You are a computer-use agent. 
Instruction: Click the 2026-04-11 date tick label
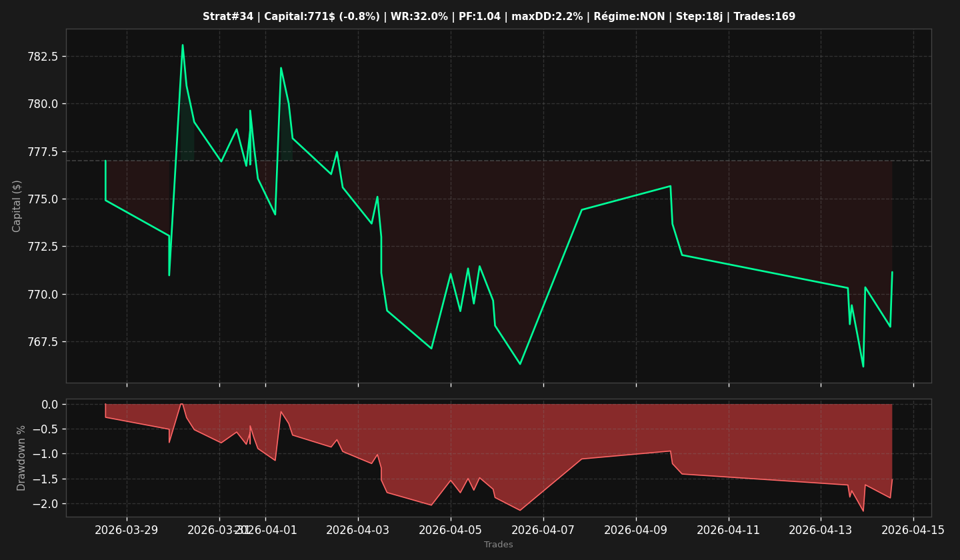click(729, 530)
